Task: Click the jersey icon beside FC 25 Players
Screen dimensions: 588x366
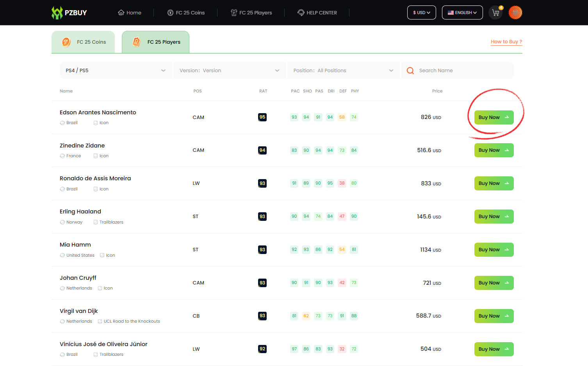Action: pos(234,12)
